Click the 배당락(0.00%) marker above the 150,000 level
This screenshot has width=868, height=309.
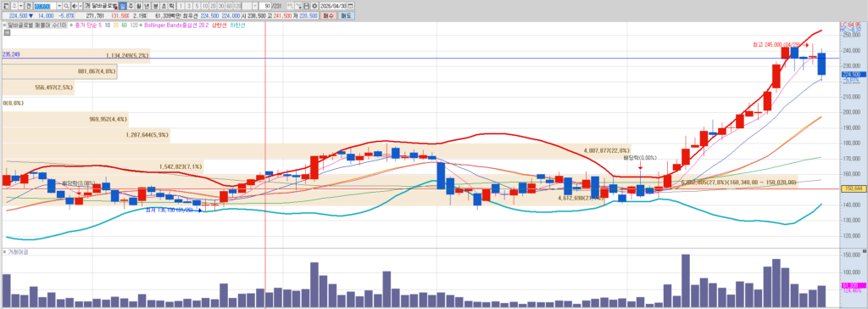pos(639,158)
